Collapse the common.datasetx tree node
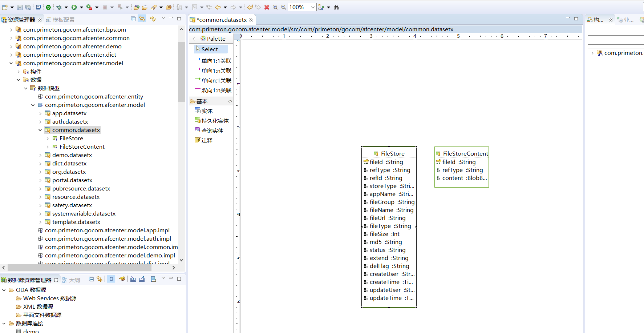 [40, 130]
